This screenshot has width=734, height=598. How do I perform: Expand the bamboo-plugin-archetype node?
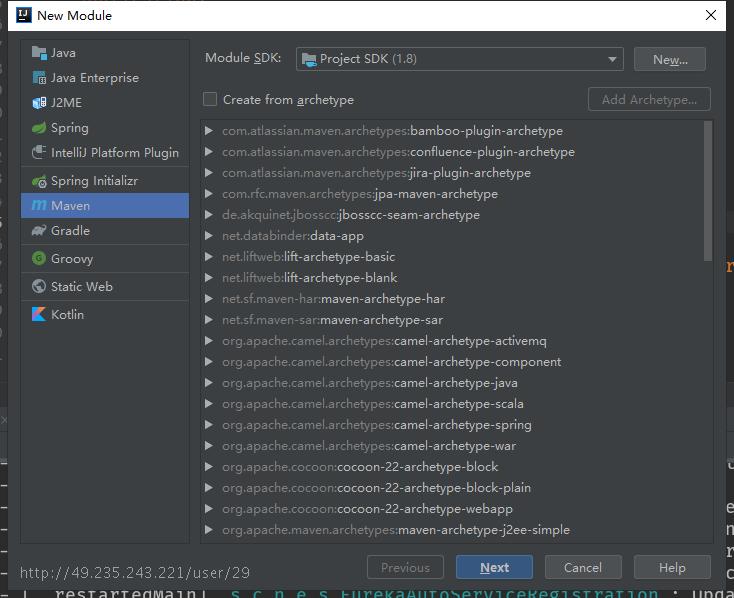point(209,131)
